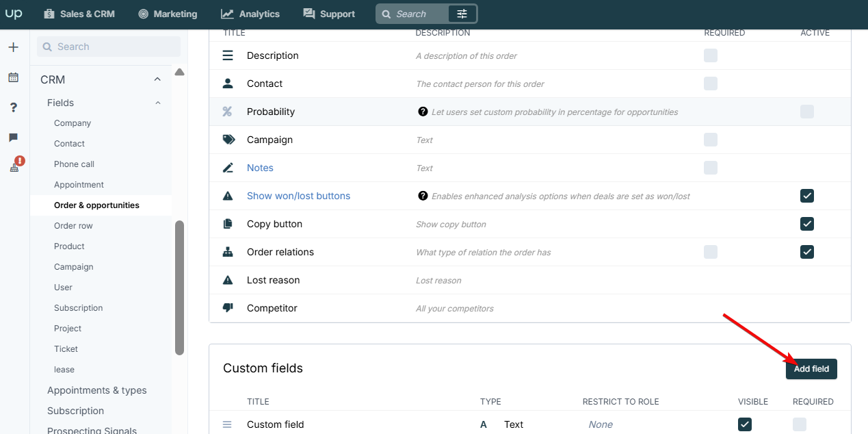Click the Contact row person icon

point(228,84)
